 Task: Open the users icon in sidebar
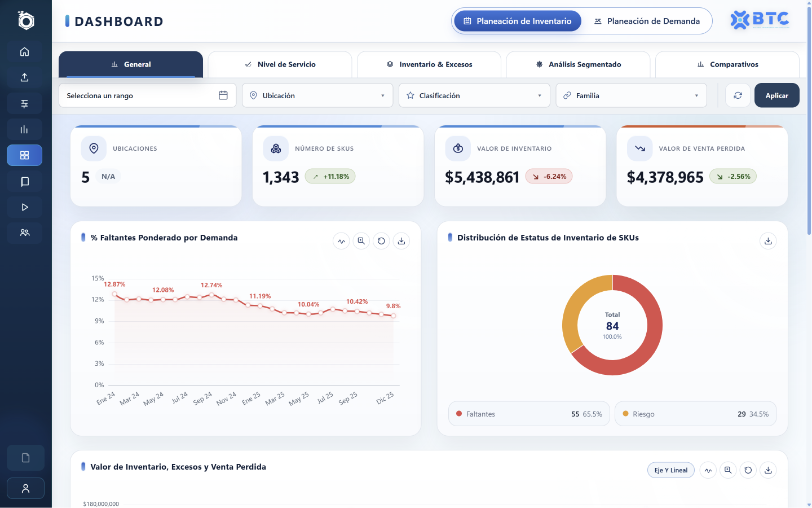click(x=24, y=233)
